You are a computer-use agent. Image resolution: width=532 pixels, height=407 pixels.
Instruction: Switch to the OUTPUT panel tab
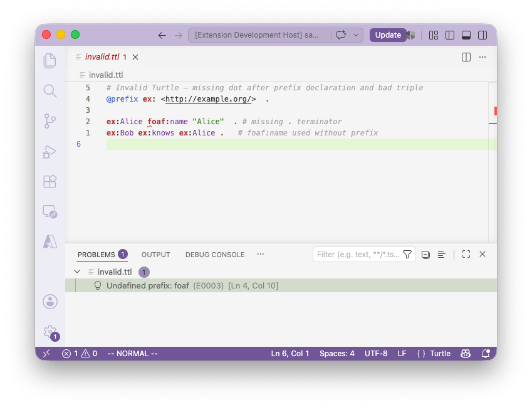[x=156, y=255]
